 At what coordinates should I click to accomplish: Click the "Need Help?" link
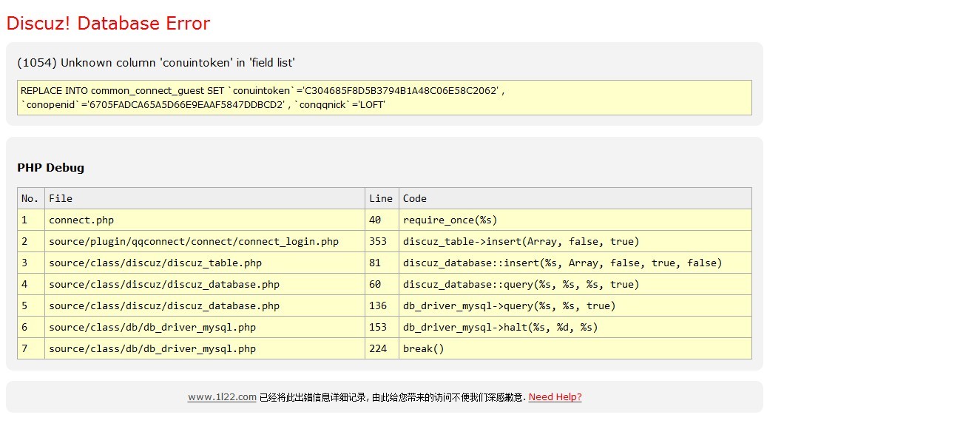[555, 397]
